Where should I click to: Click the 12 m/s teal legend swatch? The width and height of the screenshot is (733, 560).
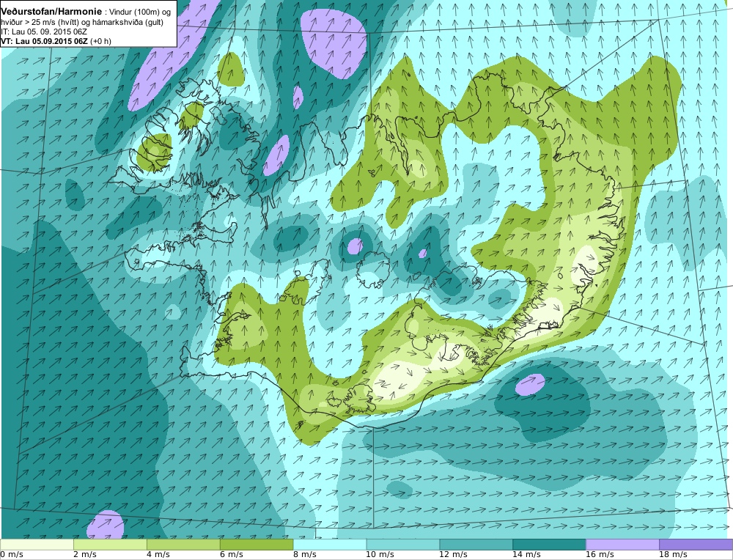coord(476,544)
